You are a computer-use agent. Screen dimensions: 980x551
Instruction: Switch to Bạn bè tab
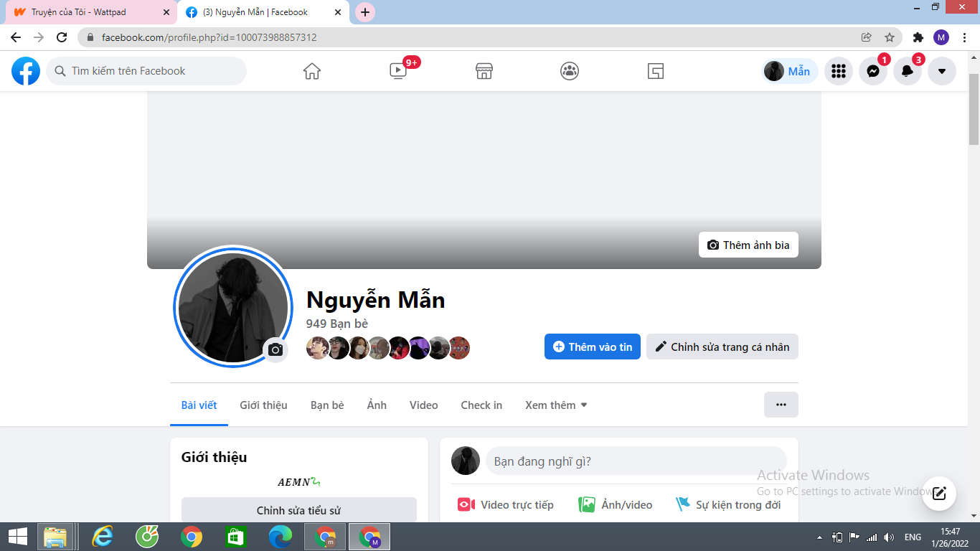click(327, 405)
